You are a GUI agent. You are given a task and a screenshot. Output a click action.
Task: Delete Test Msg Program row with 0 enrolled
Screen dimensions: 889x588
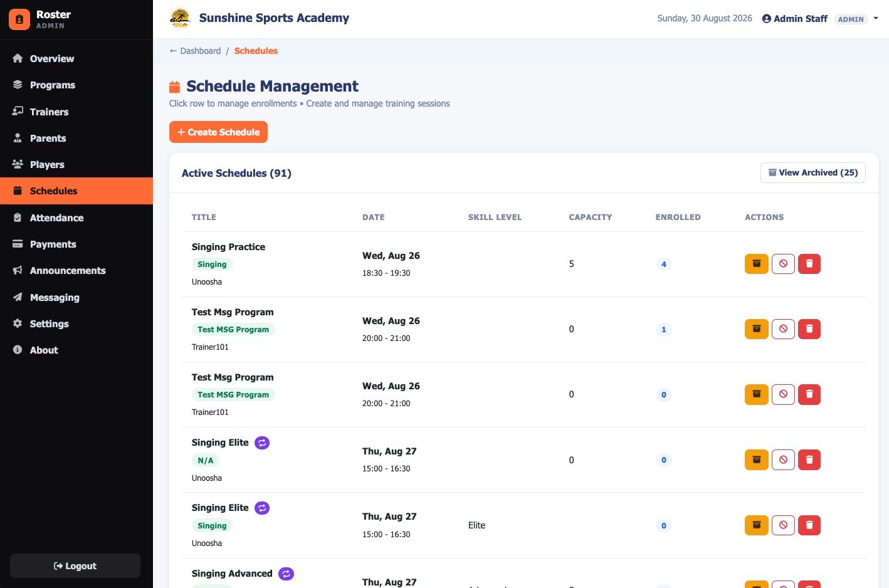click(809, 394)
